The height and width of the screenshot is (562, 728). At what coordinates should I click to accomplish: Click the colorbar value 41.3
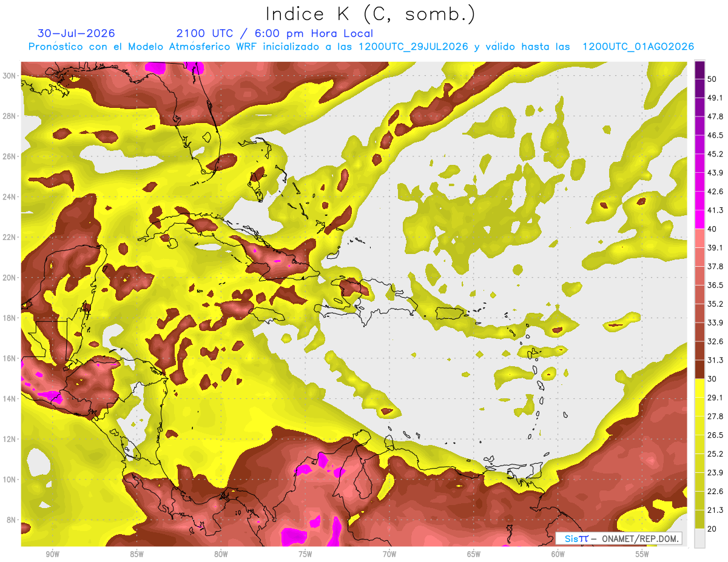[x=715, y=210]
